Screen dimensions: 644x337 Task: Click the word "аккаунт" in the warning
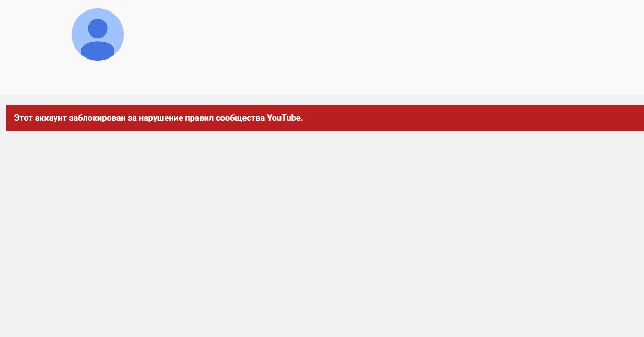[x=51, y=118]
